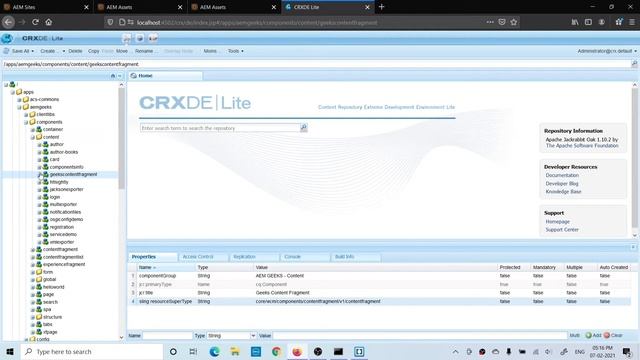
Task: Open the Support Center link
Action: point(562,230)
